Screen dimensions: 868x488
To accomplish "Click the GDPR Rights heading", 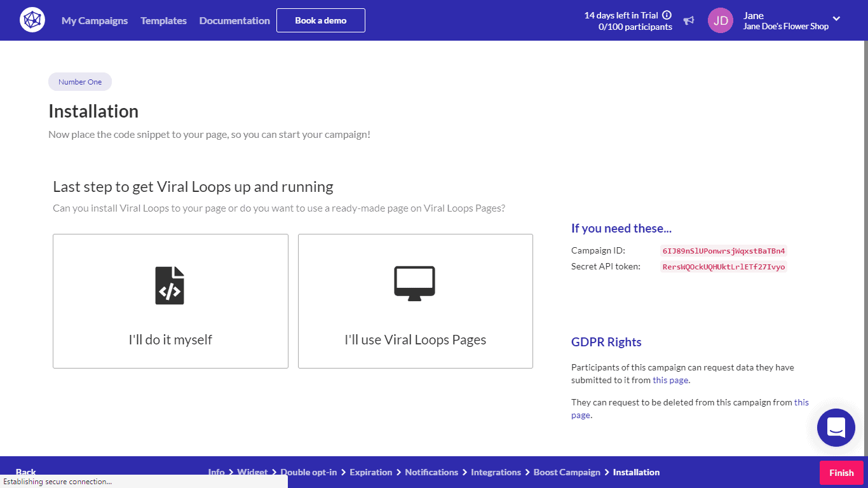I will 606,342.
